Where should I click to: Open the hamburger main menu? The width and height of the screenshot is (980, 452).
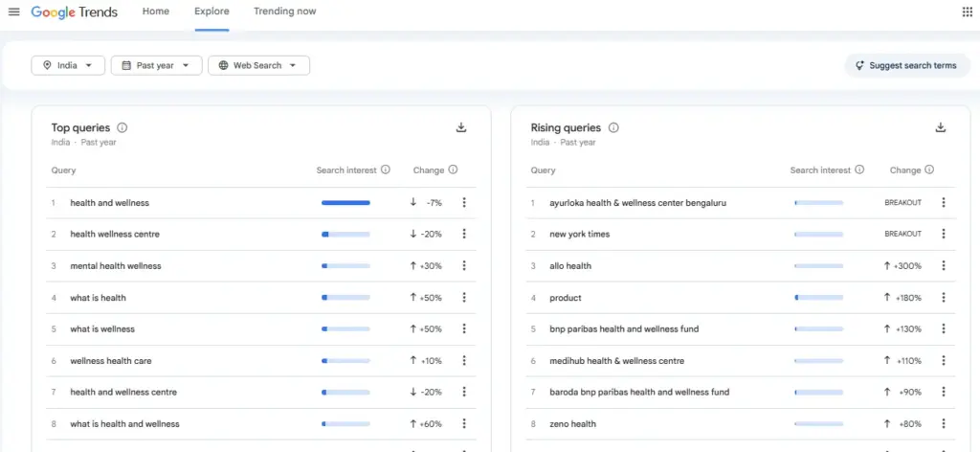(x=13, y=11)
